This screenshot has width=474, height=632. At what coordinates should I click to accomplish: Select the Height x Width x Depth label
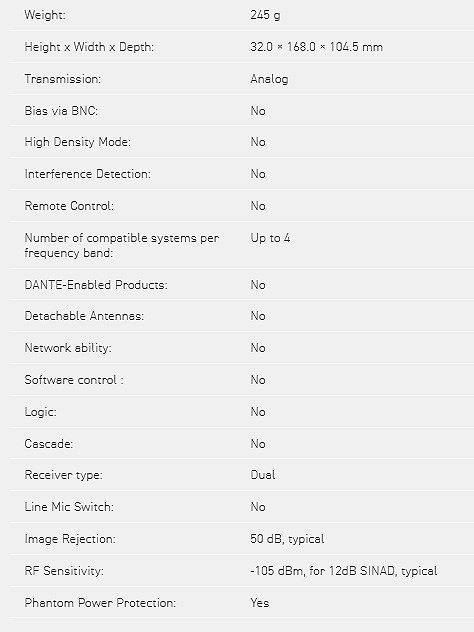tap(89, 47)
